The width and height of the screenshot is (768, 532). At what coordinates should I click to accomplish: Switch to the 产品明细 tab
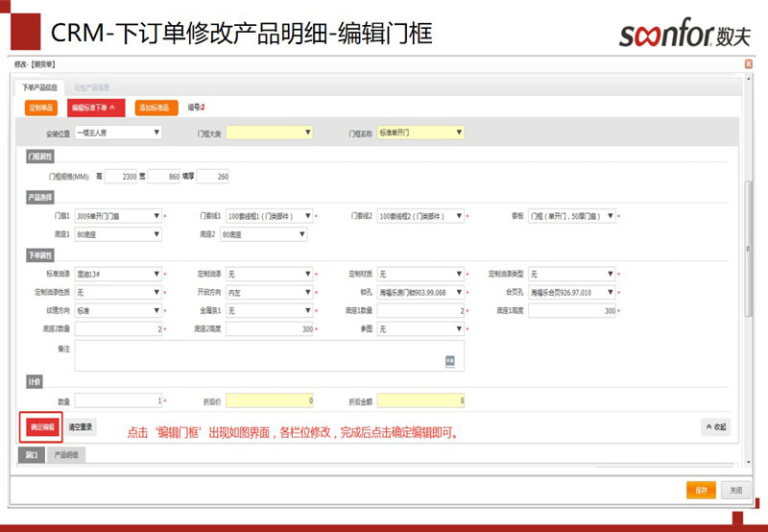click(66, 454)
